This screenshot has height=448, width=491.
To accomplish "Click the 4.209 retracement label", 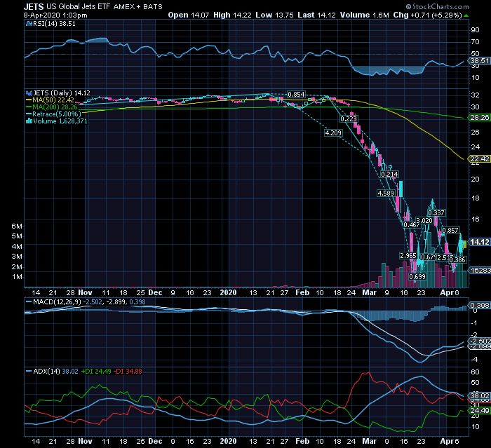I will (333, 133).
